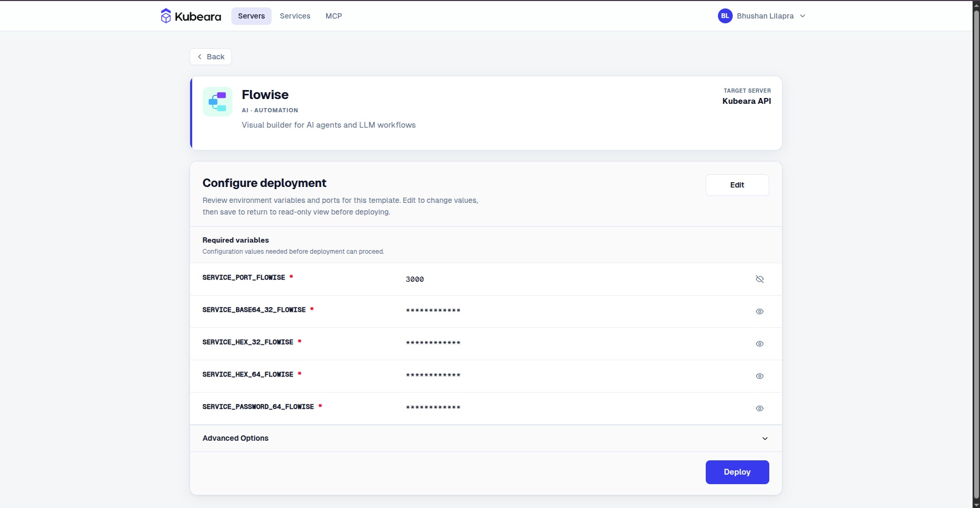Image resolution: width=980 pixels, height=508 pixels.
Task: Click the Visual builder description text
Action: tap(329, 125)
